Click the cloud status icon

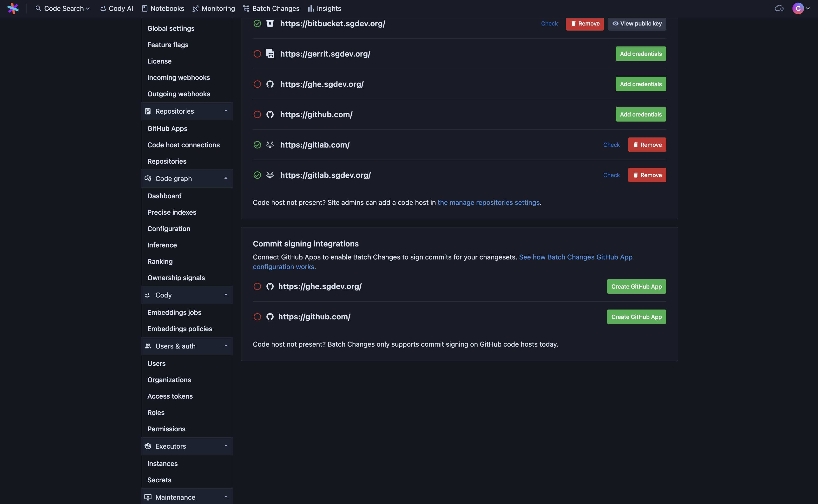pyautogui.click(x=779, y=8)
